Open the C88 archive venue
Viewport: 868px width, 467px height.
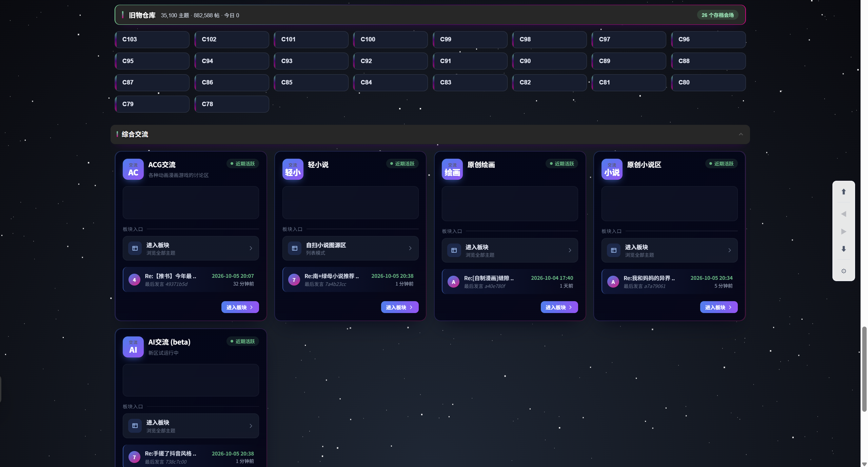click(x=708, y=61)
